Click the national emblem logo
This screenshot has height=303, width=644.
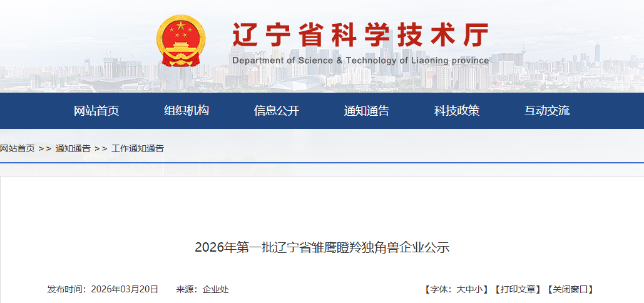[181, 41]
